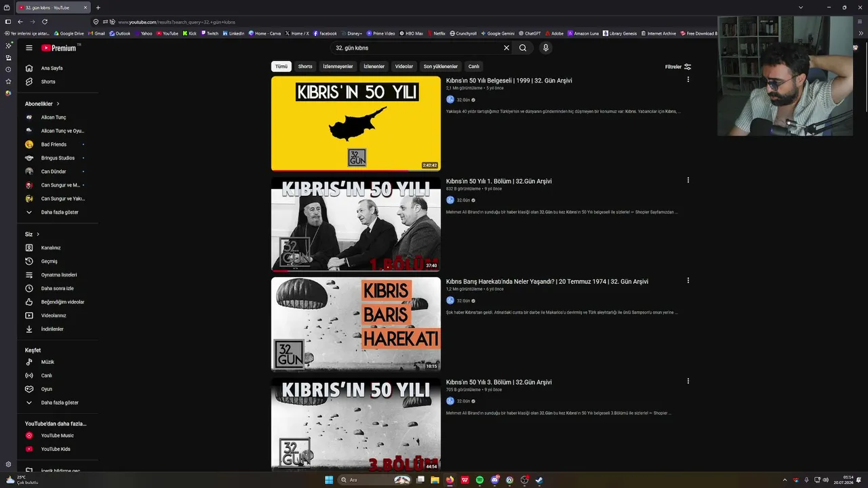This screenshot has height=488, width=868.
Task: Open a new browser tab with plus
Action: click(98, 7)
